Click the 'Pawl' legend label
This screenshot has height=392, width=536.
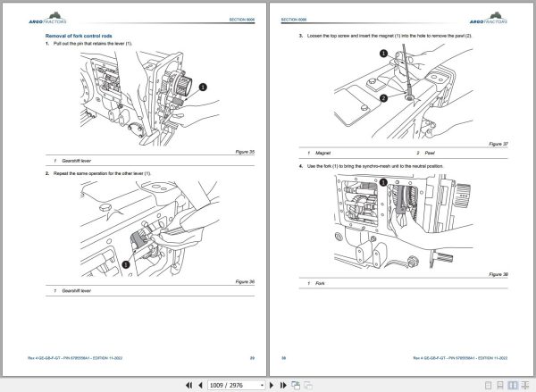(x=430, y=153)
